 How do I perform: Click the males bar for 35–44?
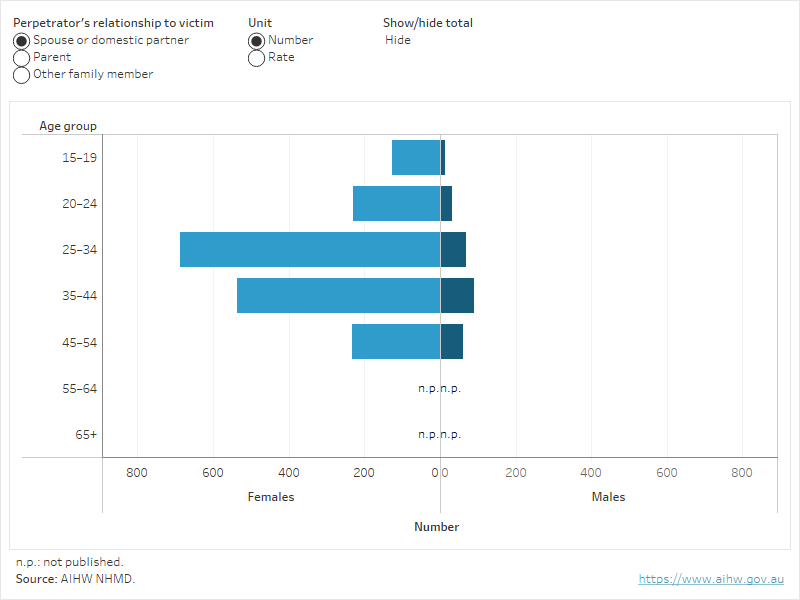pyautogui.click(x=457, y=296)
